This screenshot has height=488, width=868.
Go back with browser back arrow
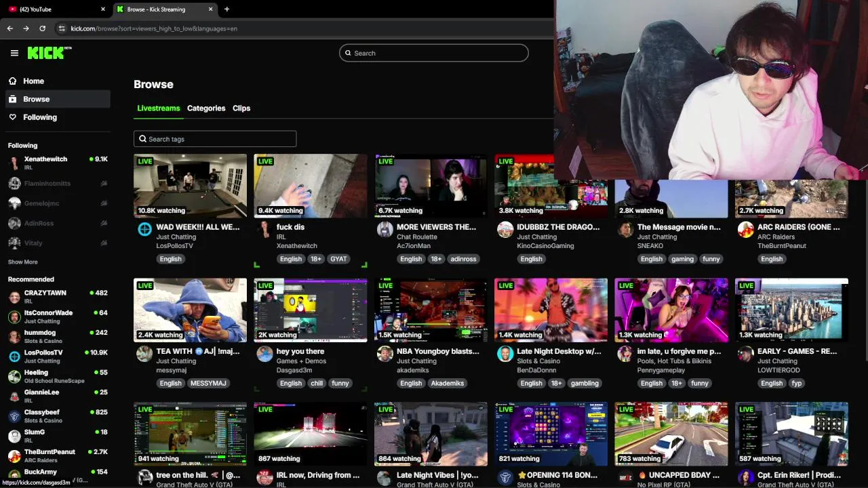click(9, 28)
